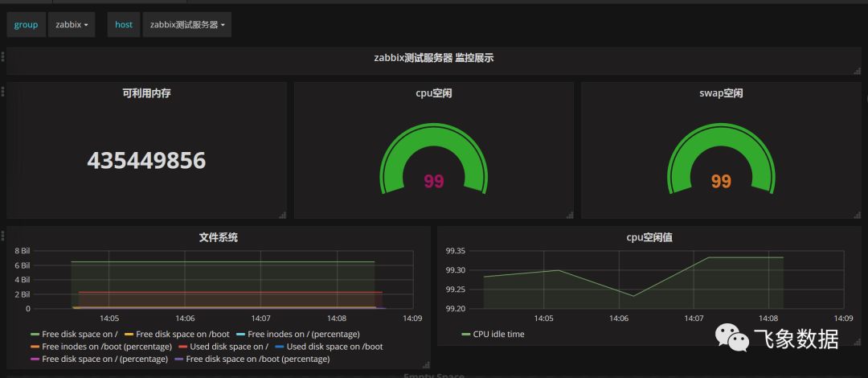The image size is (868, 378).
Task: Click the red 'Used disk space' line in 文件系统 graph
Action: [x=230, y=292]
